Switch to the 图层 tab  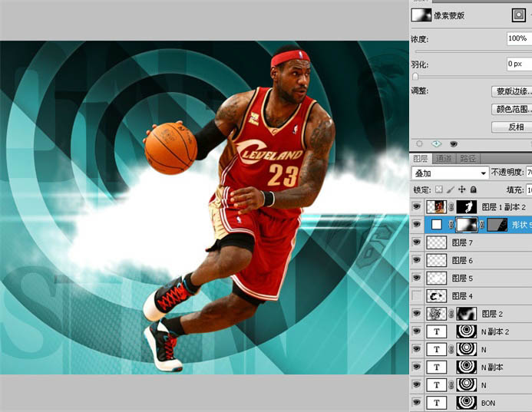(421, 158)
